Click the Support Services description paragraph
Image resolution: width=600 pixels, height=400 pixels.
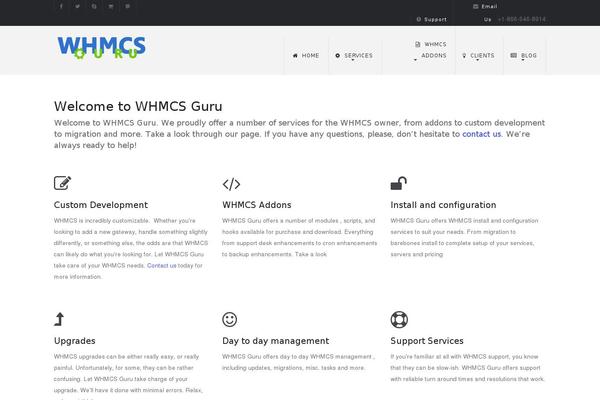click(x=467, y=367)
